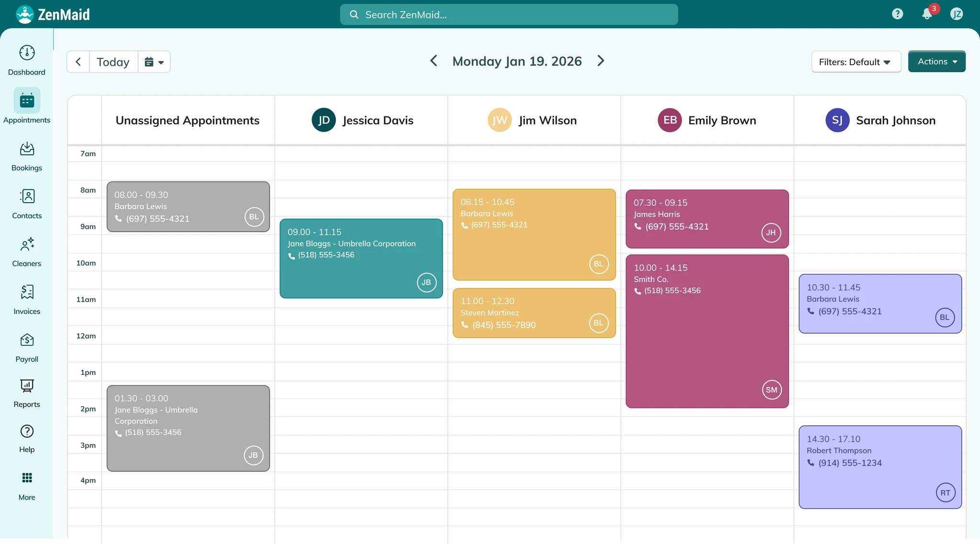Click Emily Brown EB avatar
Screen dimensions: 980x544
670,120
